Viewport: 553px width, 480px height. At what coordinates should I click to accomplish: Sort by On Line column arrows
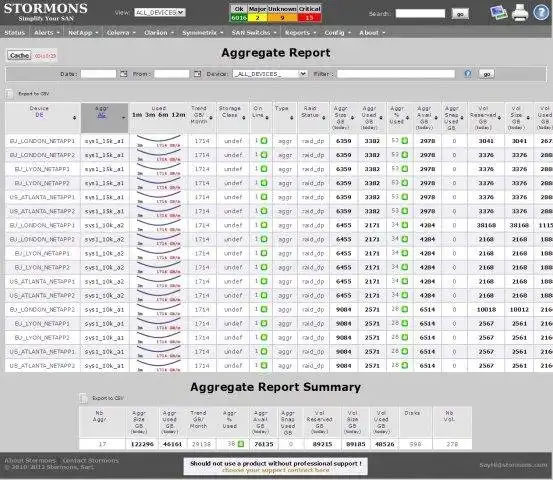(x=267, y=118)
